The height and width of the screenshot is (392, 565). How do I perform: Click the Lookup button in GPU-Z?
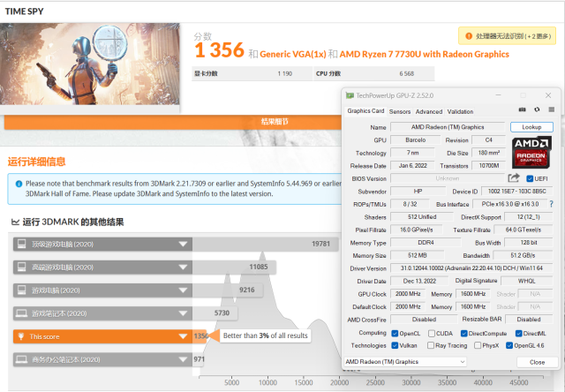(531, 127)
